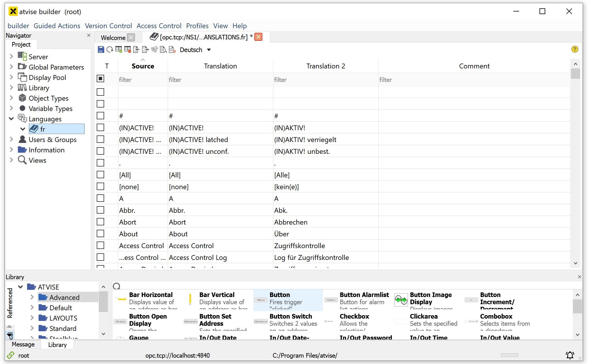Toggle the select-all checkbox in filter row
Viewport: 591px width, 364px height.
(x=100, y=79)
